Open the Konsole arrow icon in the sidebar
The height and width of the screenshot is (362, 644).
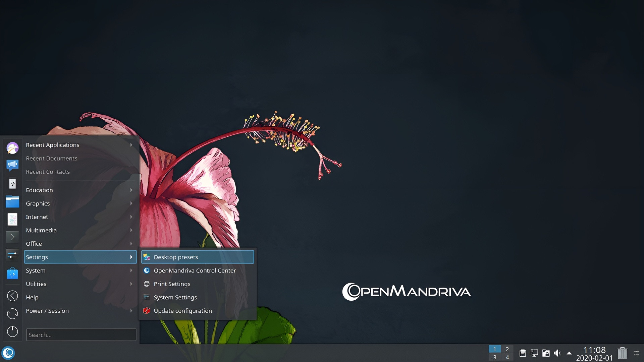click(x=12, y=237)
